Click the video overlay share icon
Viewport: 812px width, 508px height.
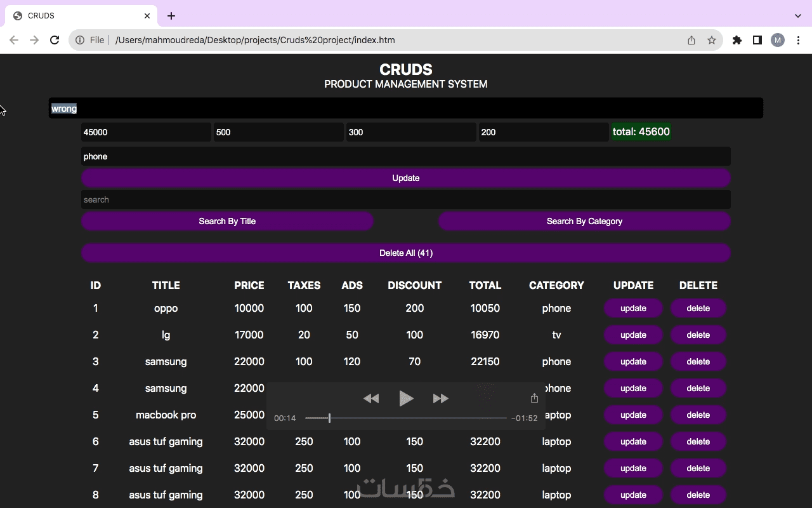pyautogui.click(x=534, y=398)
